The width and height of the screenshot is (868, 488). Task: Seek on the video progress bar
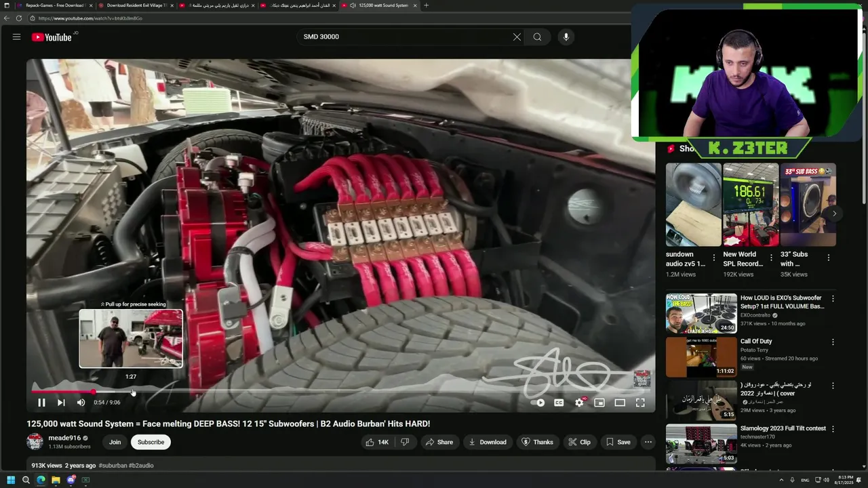click(341, 392)
